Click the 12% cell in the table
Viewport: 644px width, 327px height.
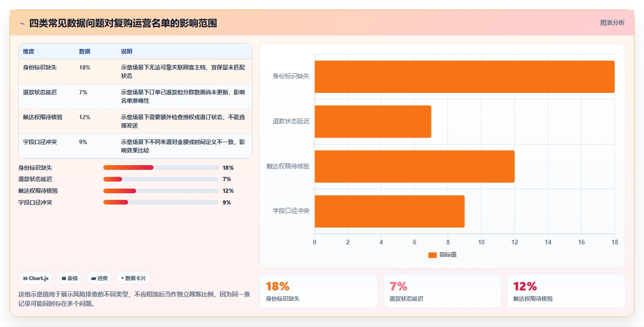point(85,117)
